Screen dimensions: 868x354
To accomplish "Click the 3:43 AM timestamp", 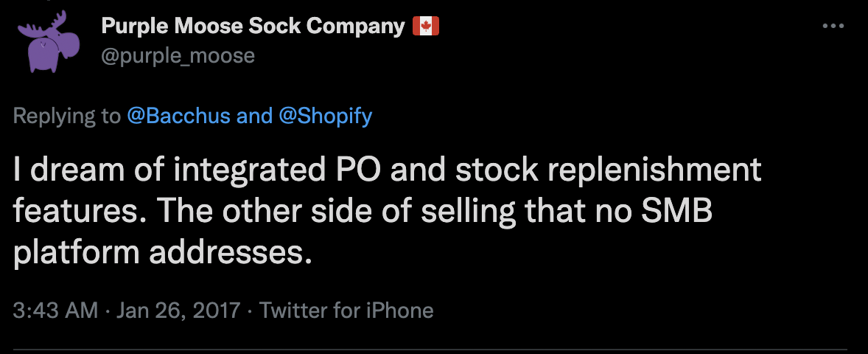I will tap(55, 310).
